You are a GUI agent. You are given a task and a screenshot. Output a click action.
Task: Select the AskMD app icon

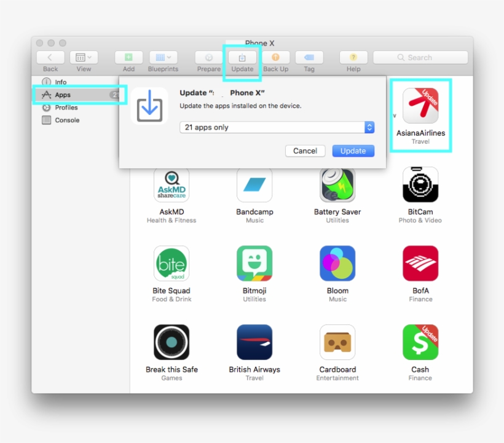pyautogui.click(x=171, y=185)
